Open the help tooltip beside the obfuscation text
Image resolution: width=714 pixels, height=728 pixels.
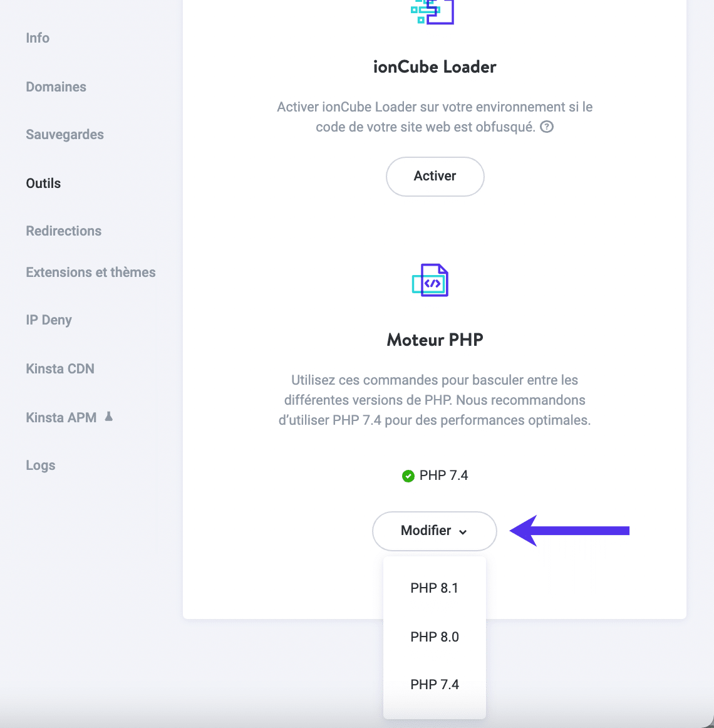click(547, 127)
